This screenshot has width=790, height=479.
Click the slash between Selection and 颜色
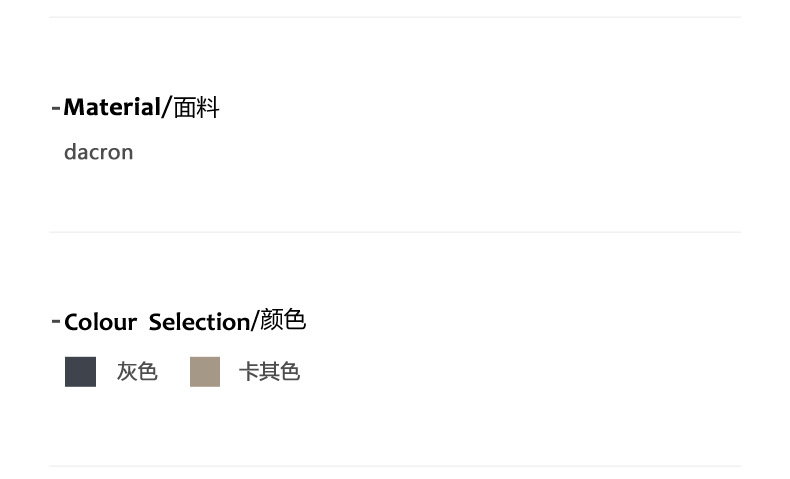[255, 321]
